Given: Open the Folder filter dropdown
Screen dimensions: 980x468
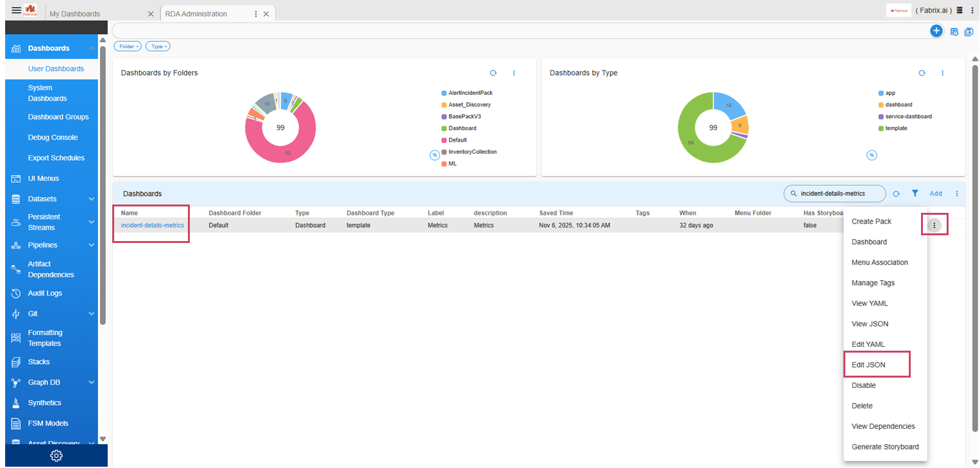Looking at the screenshot, I should pos(127,46).
